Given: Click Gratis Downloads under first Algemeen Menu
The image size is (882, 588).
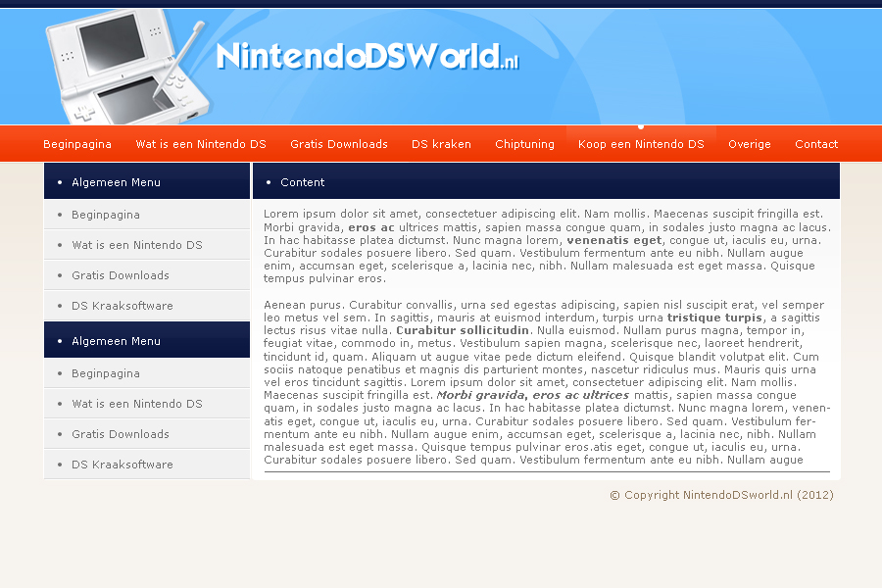Looking at the screenshot, I should (x=147, y=275).
